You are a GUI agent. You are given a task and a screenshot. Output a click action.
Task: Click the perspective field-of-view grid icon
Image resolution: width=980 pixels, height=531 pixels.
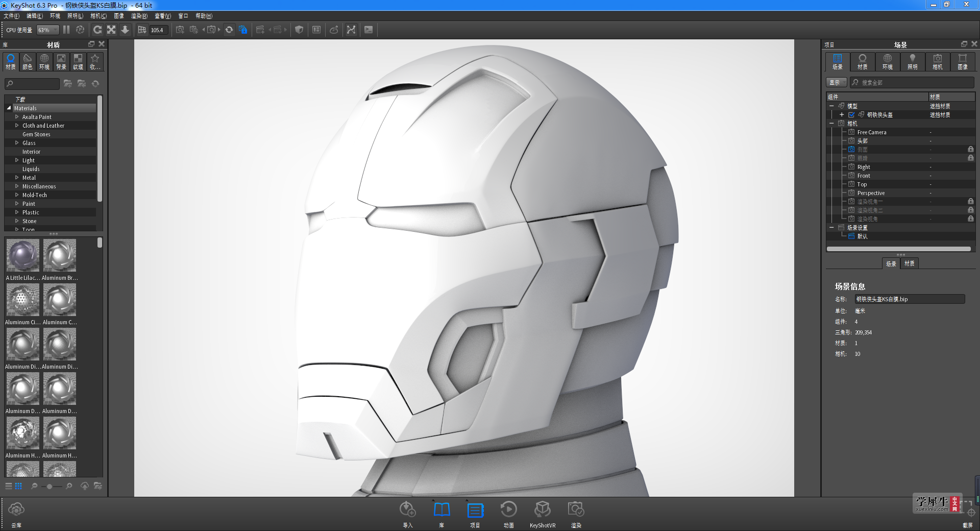point(142,30)
